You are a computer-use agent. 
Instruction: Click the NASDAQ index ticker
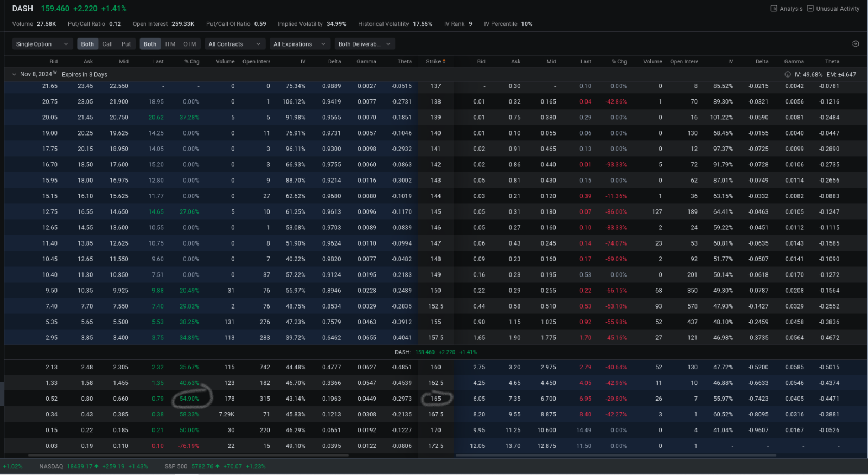point(93,466)
